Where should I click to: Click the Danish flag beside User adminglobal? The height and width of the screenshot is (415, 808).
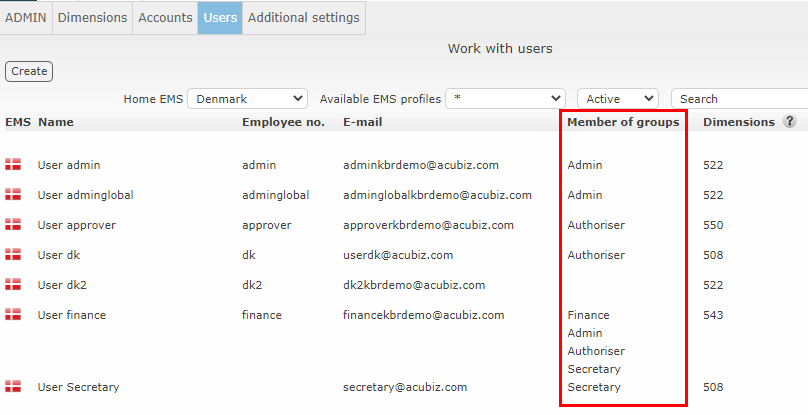tap(13, 194)
